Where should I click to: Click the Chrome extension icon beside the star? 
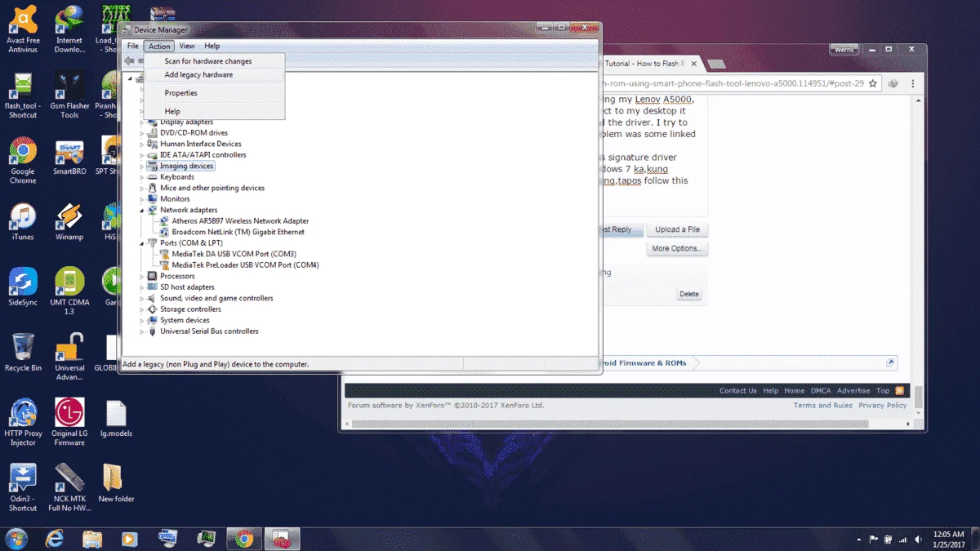(893, 83)
